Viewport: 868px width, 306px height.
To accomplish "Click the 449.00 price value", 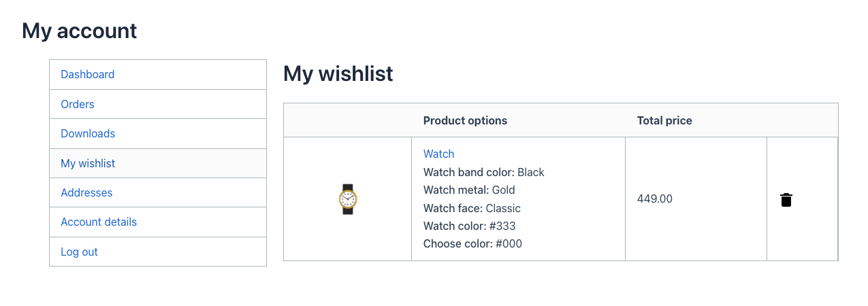I will (655, 199).
